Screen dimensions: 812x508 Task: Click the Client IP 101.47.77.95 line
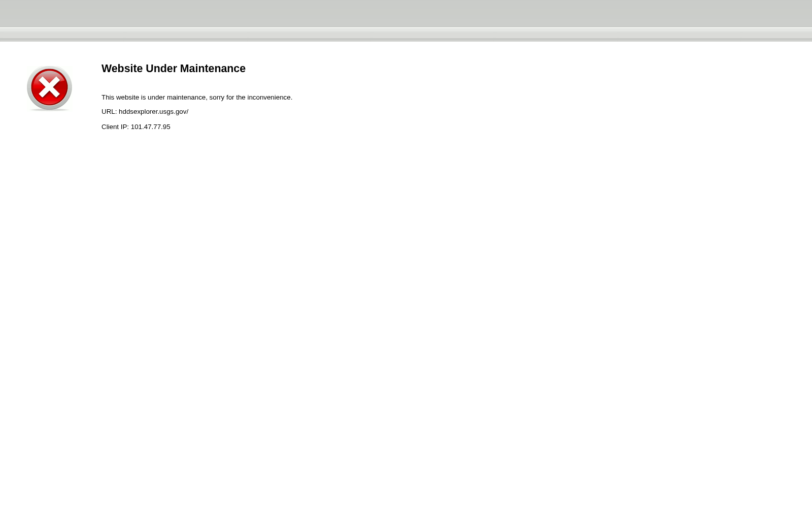pyautogui.click(x=136, y=127)
